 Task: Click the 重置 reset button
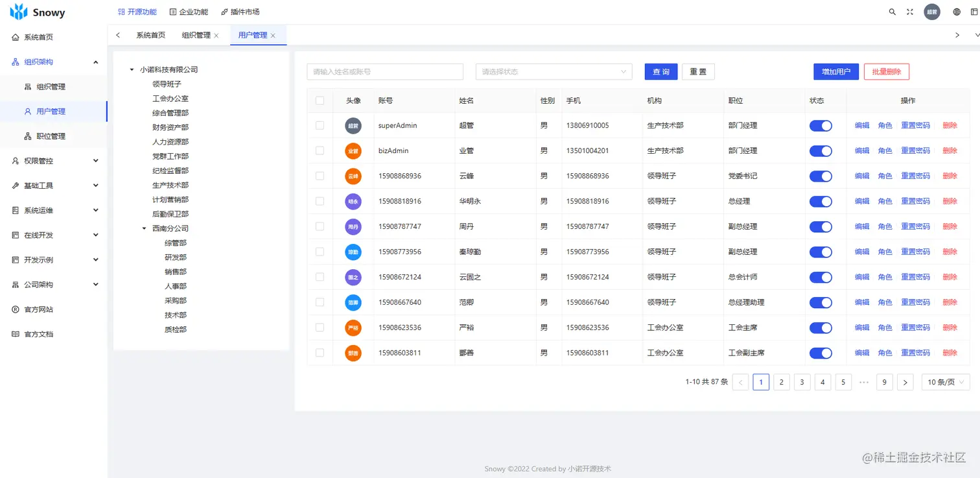click(698, 71)
